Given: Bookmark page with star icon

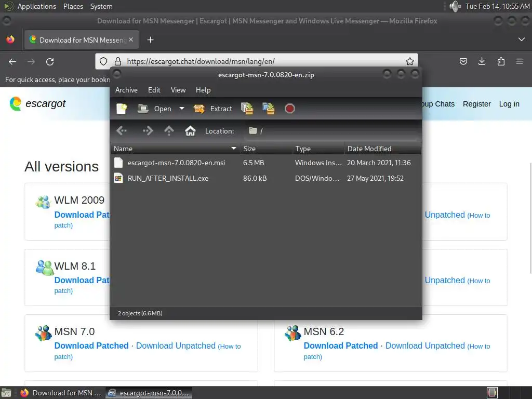Looking at the screenshot, I should (x=410, y=61).
